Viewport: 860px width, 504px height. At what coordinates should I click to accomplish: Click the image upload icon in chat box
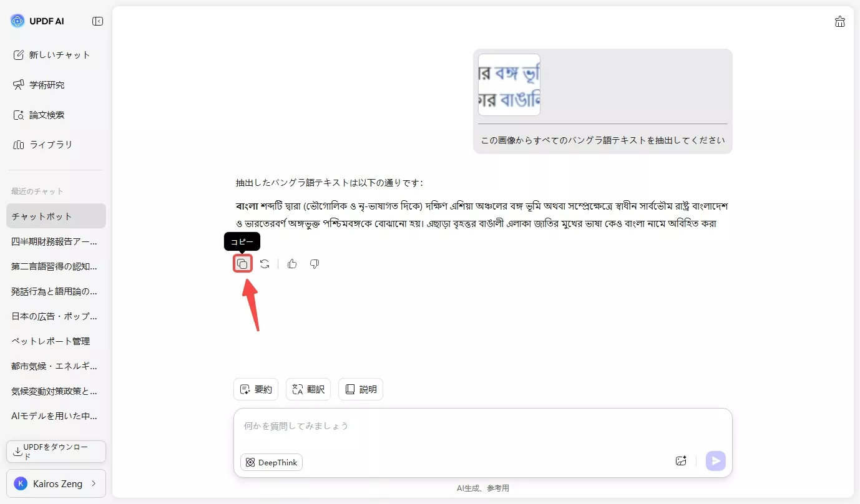pos(681,461)
